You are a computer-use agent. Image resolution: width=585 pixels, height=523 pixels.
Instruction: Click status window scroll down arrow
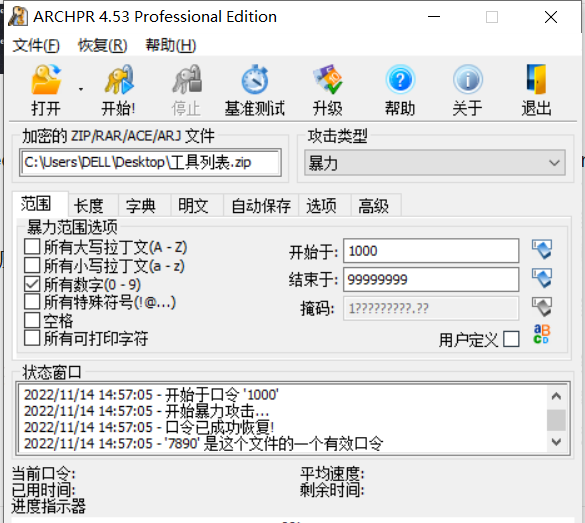[x=556, y=442]
